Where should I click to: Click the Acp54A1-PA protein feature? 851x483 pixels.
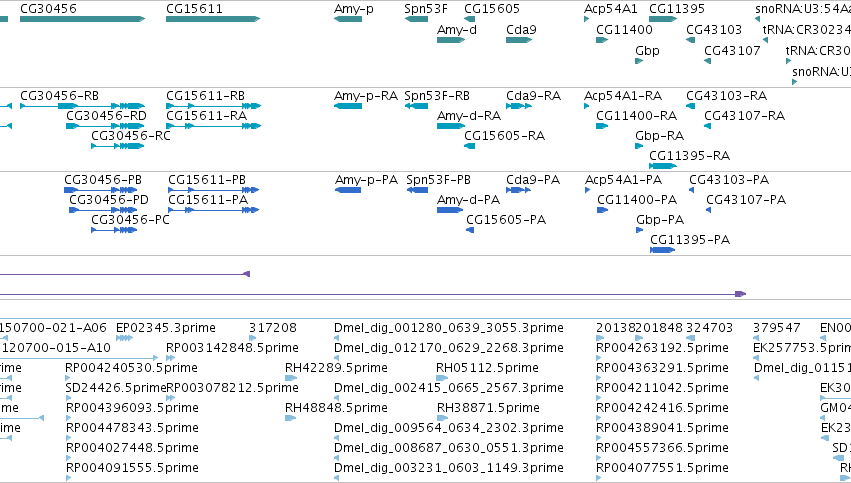click(x=588, y=190)
